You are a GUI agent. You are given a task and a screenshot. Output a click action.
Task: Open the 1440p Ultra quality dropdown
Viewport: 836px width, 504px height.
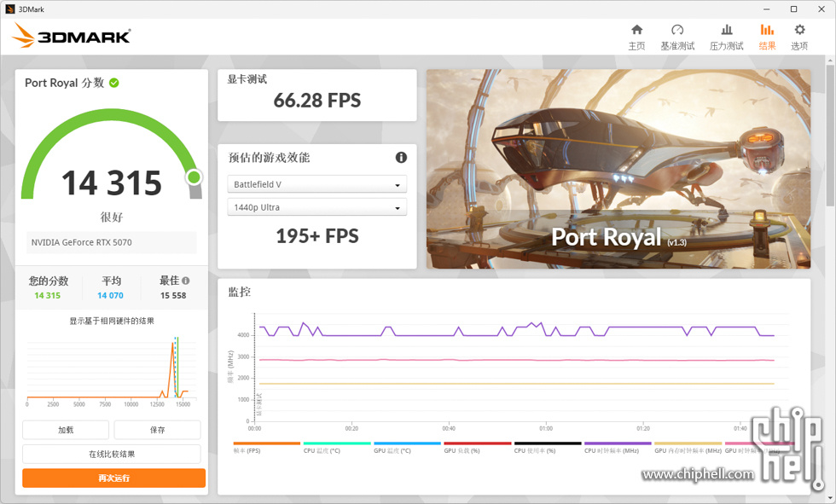(x=316, y=206)
